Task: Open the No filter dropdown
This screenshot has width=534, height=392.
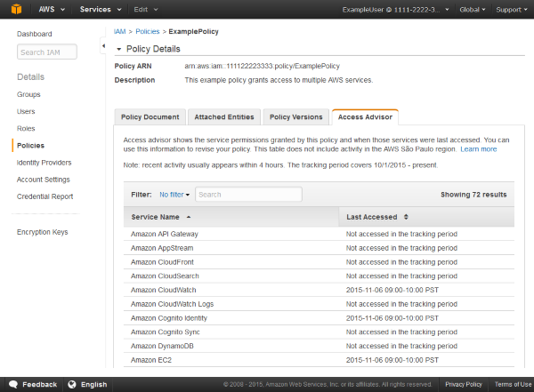Action: (x=174, y=195)
